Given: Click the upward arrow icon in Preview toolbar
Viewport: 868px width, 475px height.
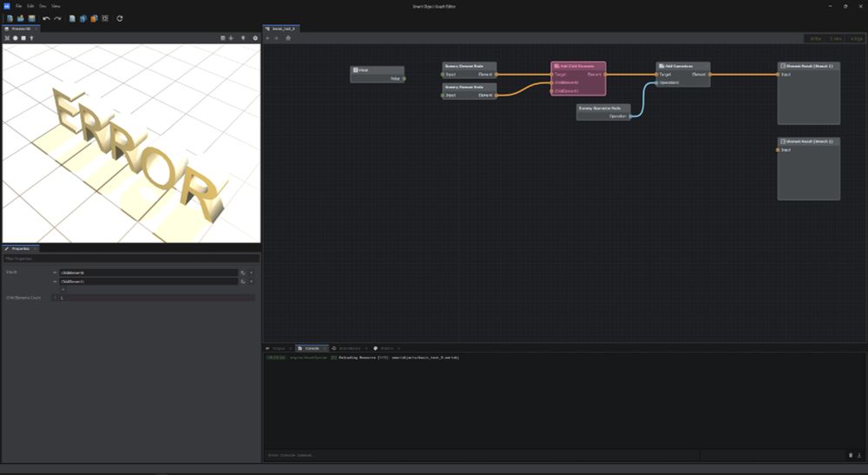Looking at the screenshot, I should pos(31,38).
